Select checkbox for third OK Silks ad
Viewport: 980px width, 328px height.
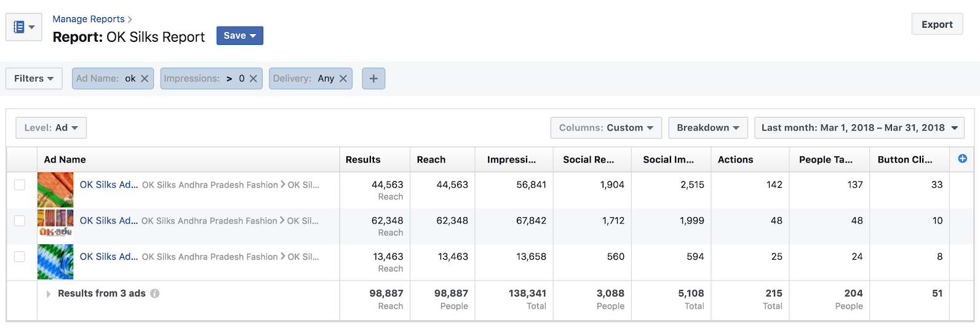tap(20, 257)
